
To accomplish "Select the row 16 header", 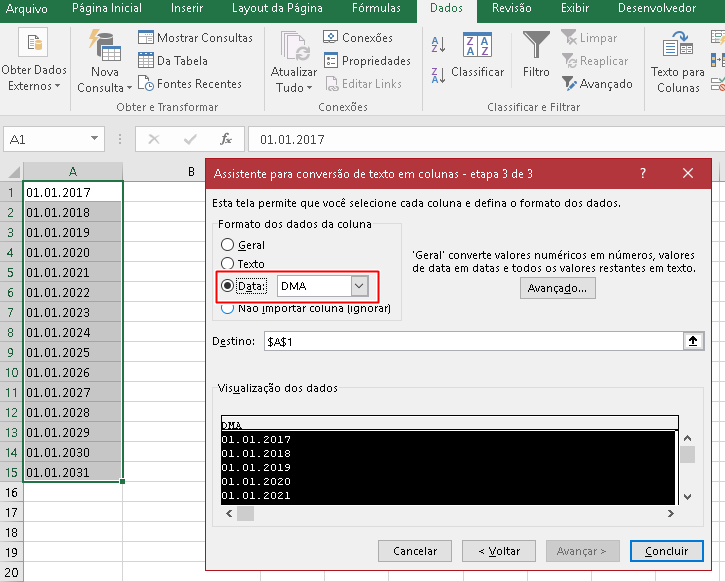I will click(x=11, y=492).
